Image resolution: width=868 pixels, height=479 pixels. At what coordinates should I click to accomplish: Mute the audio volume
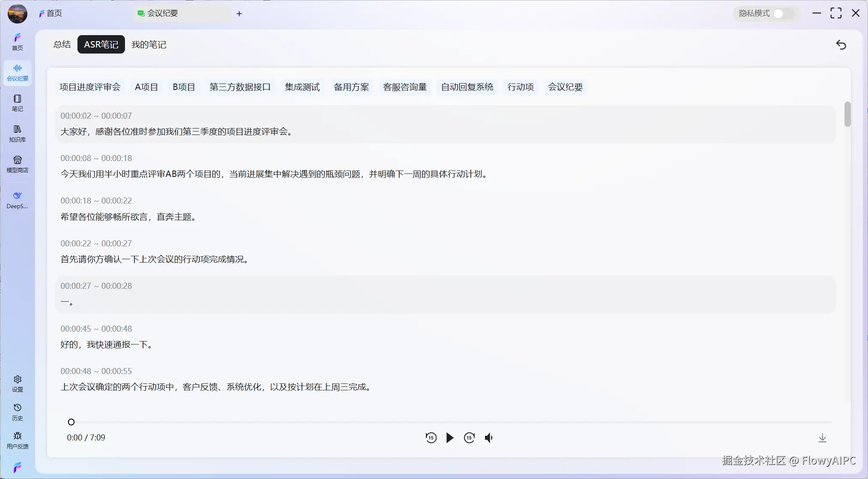click(x=489, y=437)
